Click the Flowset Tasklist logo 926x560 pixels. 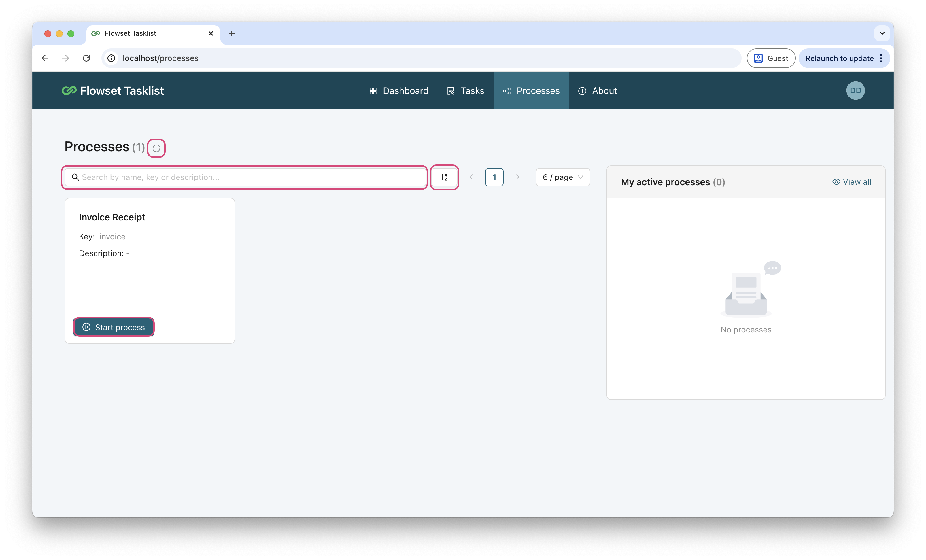click(113, 90)
